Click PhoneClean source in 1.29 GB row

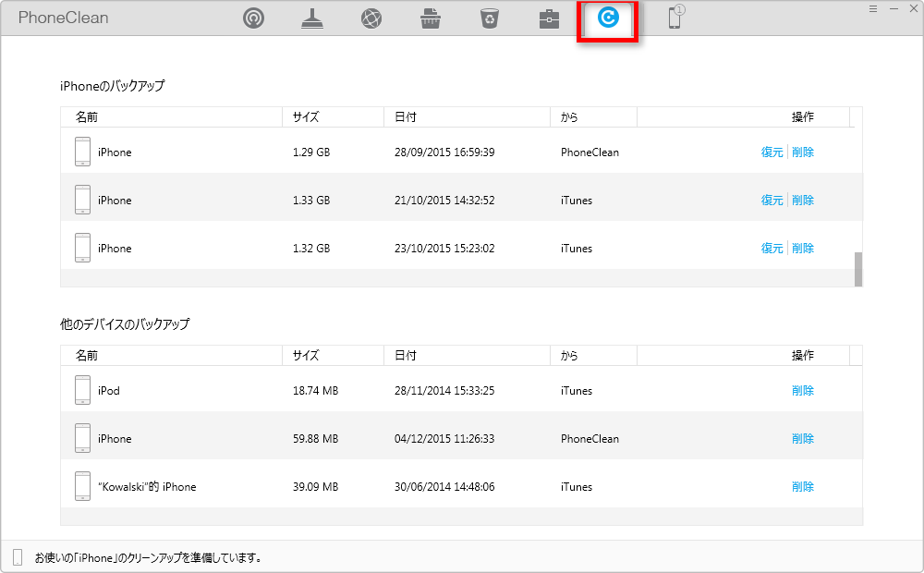pyautogui.click(x=590, y=152)
